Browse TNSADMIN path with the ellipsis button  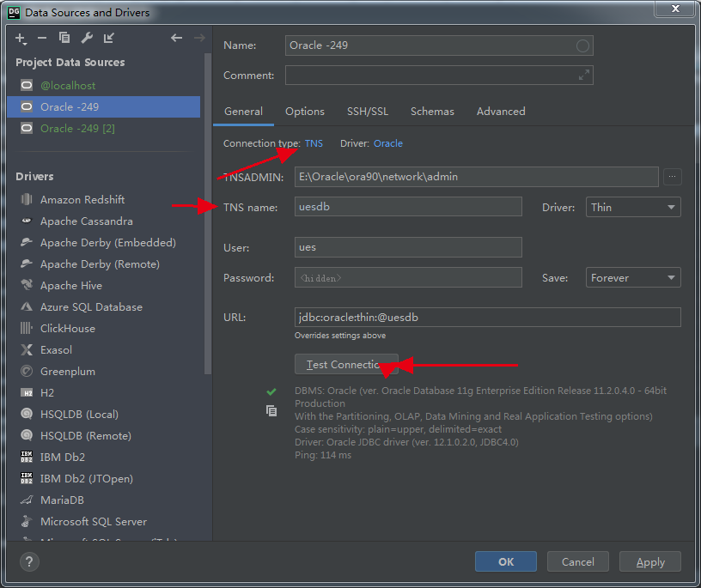(673, 177)
